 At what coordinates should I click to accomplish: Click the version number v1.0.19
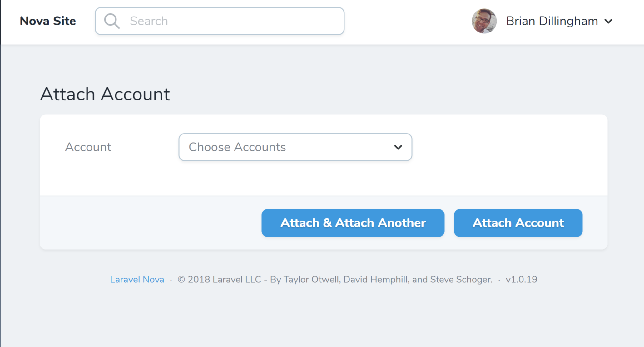(522, 279)
